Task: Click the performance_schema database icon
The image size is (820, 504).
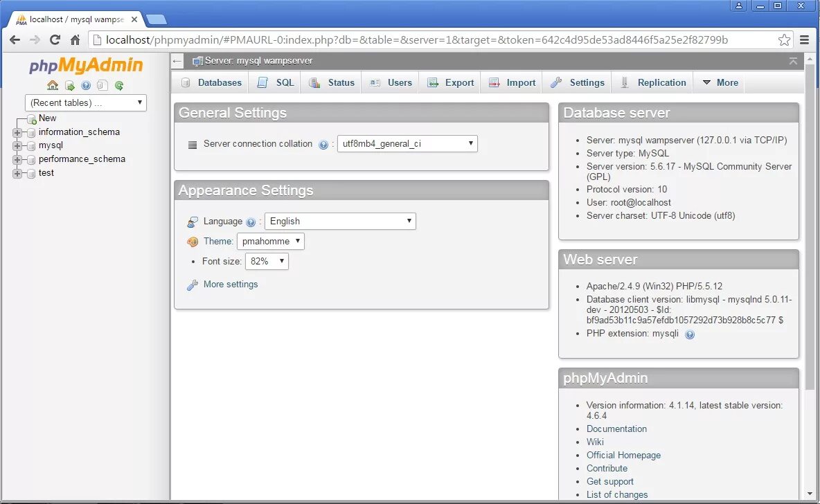Action: pyautogui.click(x=31, y=160)
